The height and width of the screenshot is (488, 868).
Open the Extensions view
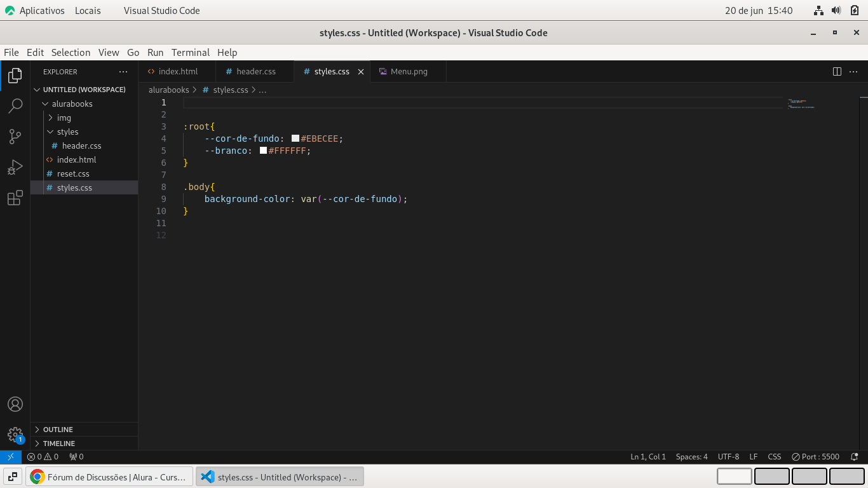click(x=15, y=198)
